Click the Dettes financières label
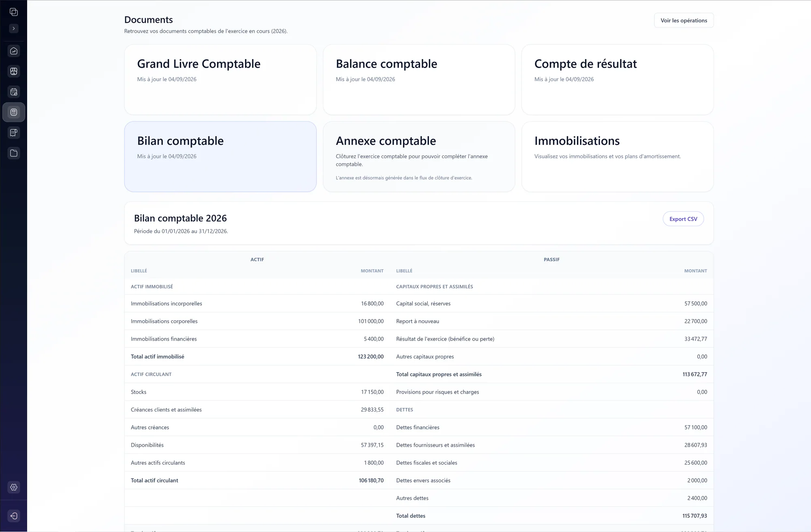The width and height of the screenshot is (811, 532). tap(418, 427)
